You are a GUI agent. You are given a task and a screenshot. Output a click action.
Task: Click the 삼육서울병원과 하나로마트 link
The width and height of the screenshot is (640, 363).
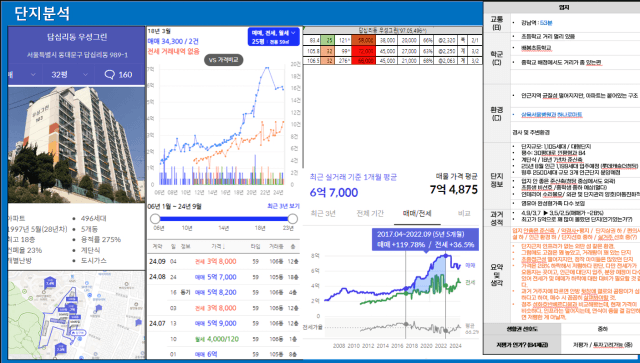click(551, 115)
